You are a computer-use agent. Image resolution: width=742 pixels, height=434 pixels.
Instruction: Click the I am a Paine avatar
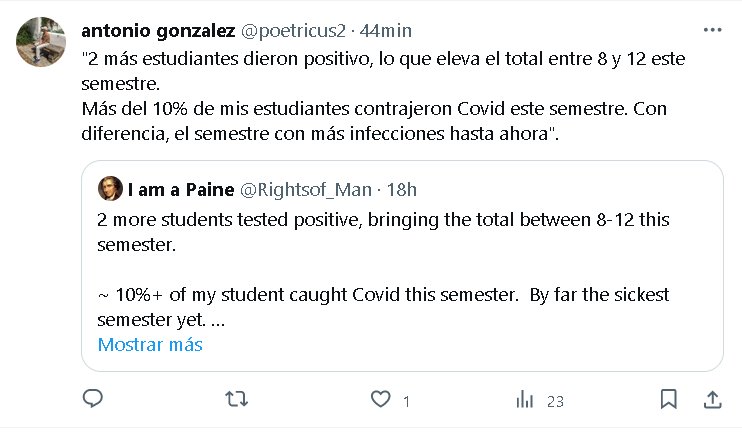coord(110,189)
